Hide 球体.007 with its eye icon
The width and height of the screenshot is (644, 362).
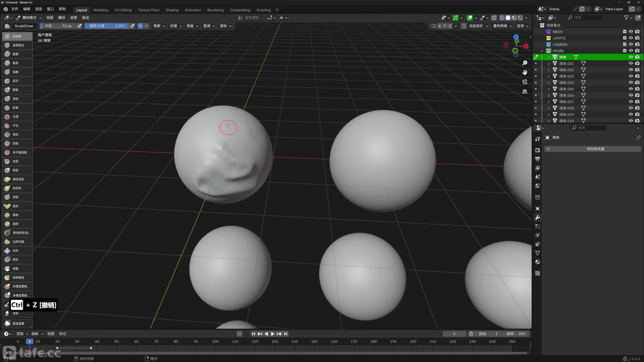point(631,102)
